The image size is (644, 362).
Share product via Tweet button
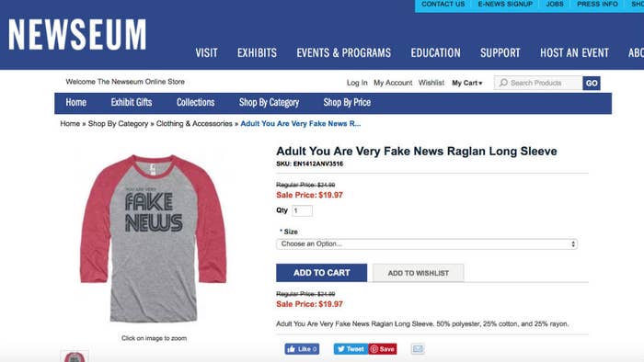pyautogui.click(x=351, y=349)
